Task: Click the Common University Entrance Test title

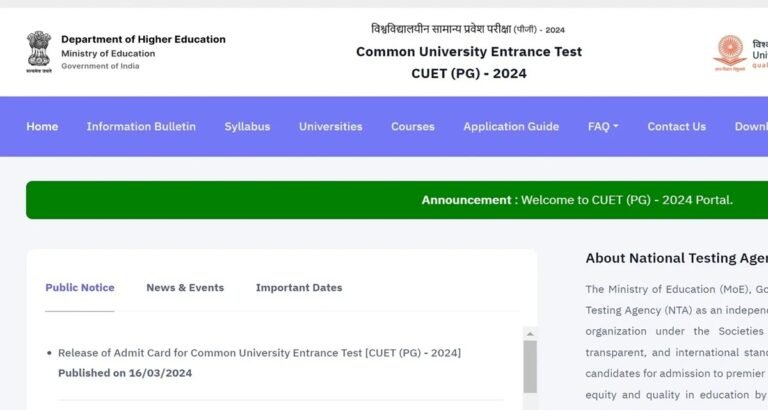Action: coord(469,51)
